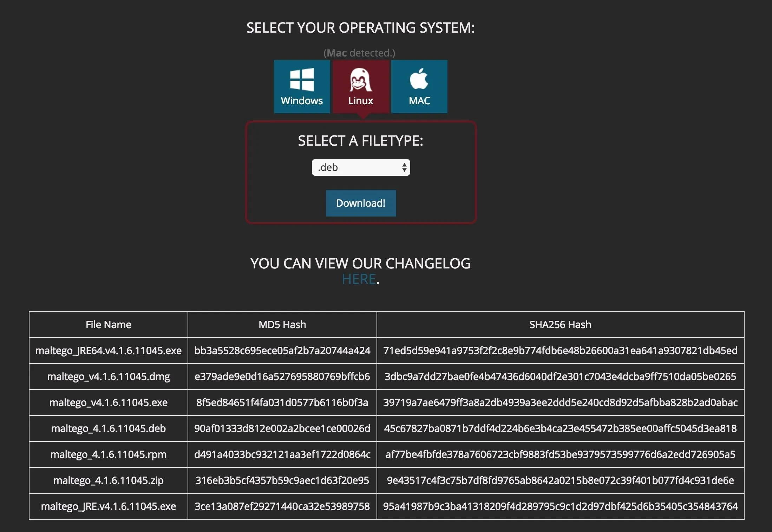Click MD5 hash 316eb3b5cf4357b59c9aec1d63f20e95
The height and width of the screenshot is (532, 772).
(282, 480)
